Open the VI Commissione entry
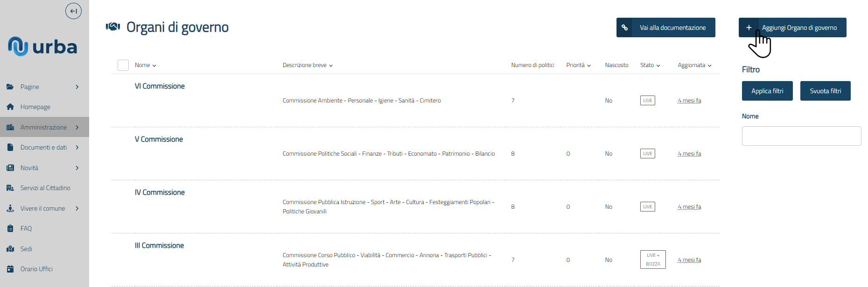This screenshot has width=868, height=287. tap(160, 86)
